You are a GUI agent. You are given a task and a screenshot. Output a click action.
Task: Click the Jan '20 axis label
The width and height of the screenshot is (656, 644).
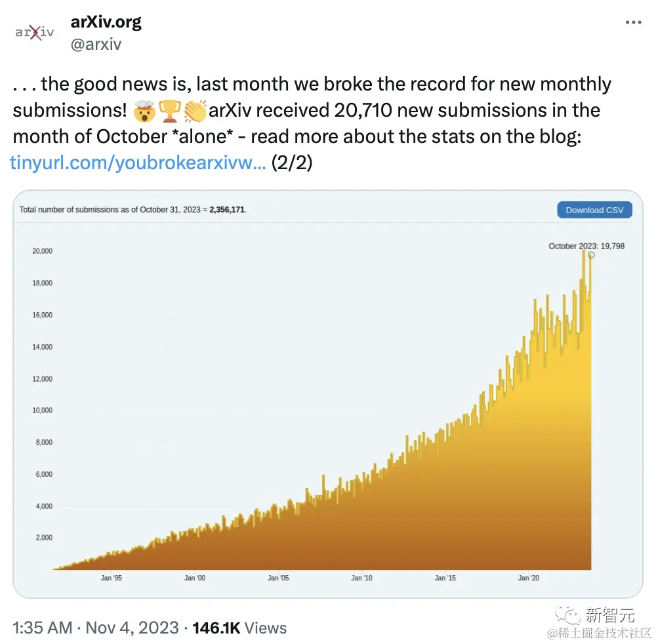coord(529,578)
